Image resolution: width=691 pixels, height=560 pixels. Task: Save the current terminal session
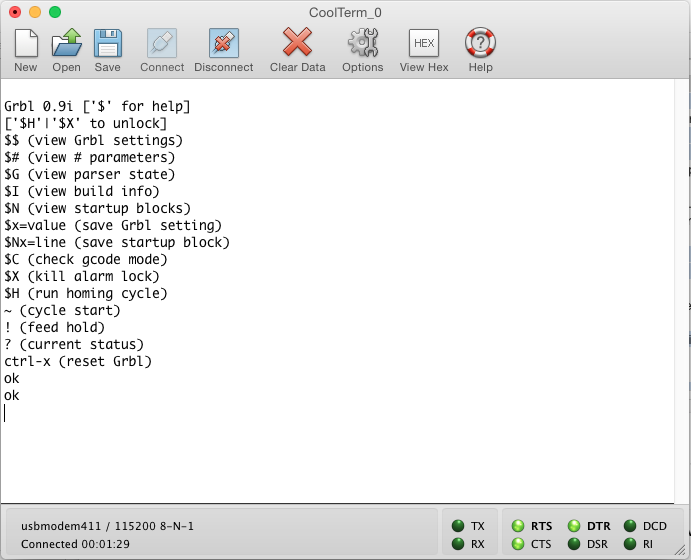(107, 44)
